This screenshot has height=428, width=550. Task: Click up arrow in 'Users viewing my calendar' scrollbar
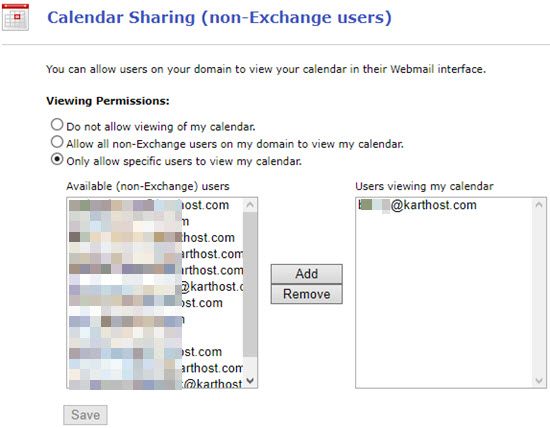pos(539,205)
